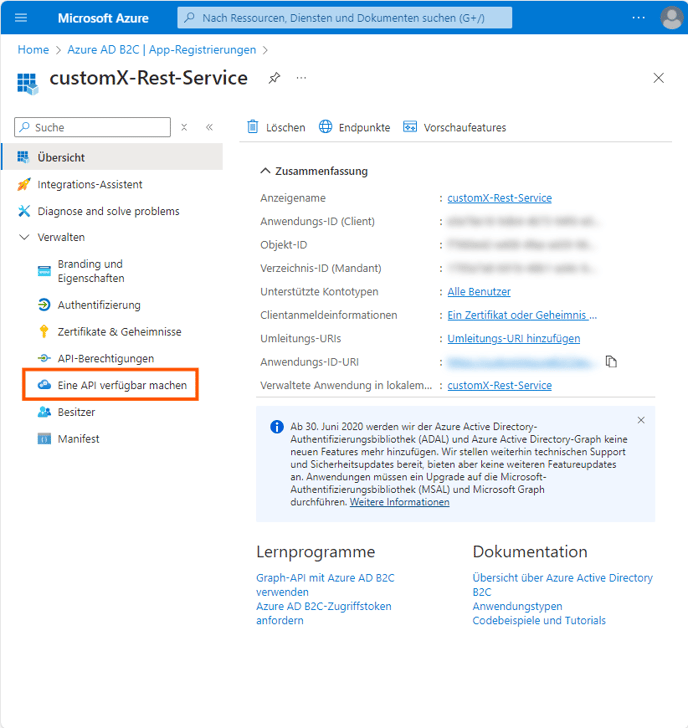Screen dimensions: 688x728
Task: Click into the sidebar Suche field
Action: click(x=92, y=127)
